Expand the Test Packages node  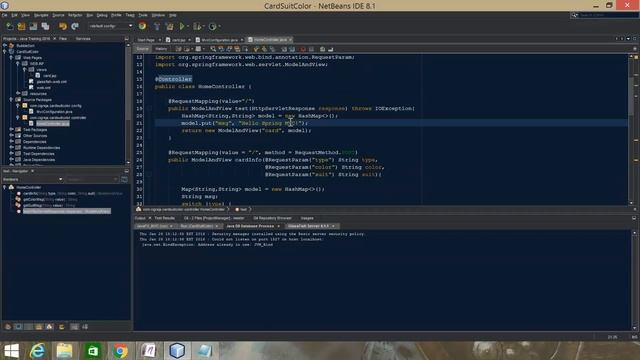click(11, 130)
